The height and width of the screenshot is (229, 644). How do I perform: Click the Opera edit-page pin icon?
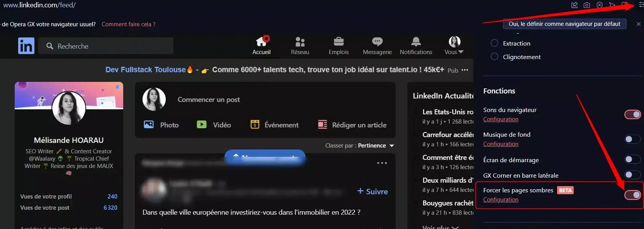coord(574,5)
